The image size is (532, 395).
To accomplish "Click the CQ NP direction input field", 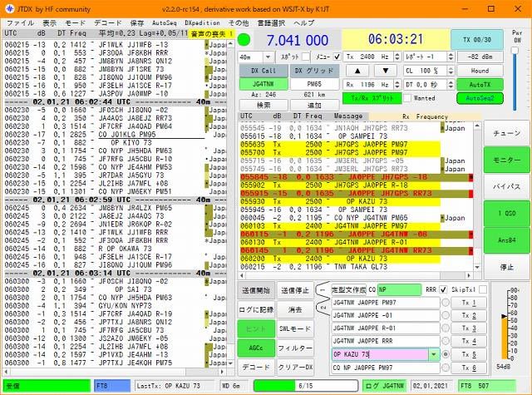I will (399, 289).
